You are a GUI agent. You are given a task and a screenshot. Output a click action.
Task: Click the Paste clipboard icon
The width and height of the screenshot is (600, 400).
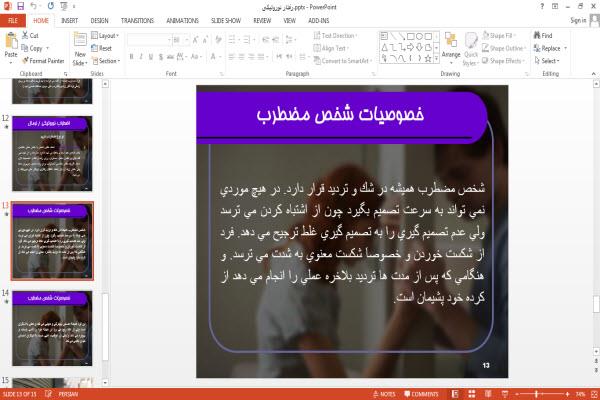[x=11, y=41]
